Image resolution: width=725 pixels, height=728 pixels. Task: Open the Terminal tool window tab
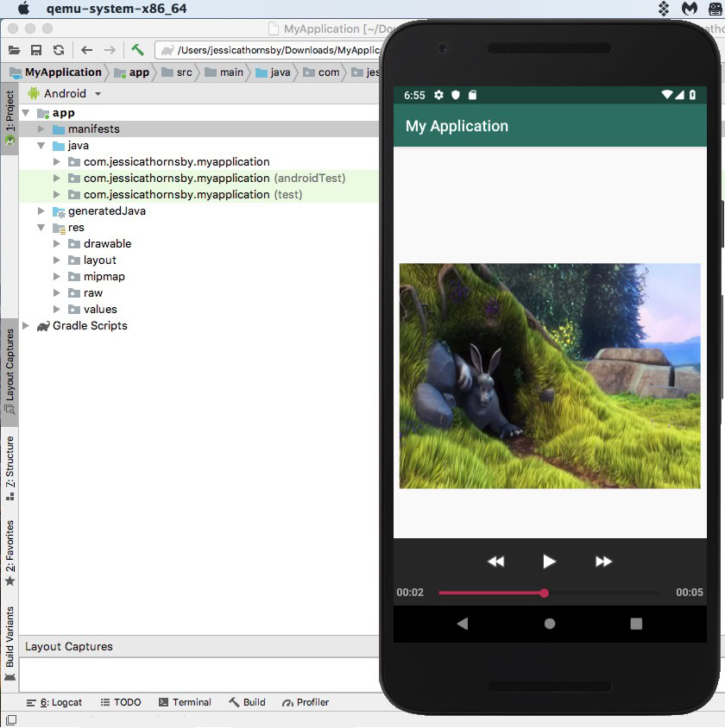pyautogui.click(x=185, y=702)
